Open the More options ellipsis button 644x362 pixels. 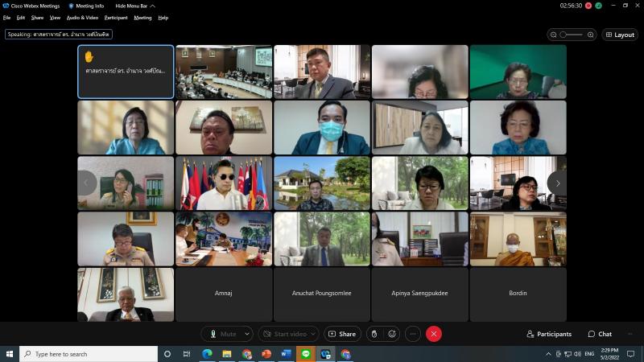[413, 334]
